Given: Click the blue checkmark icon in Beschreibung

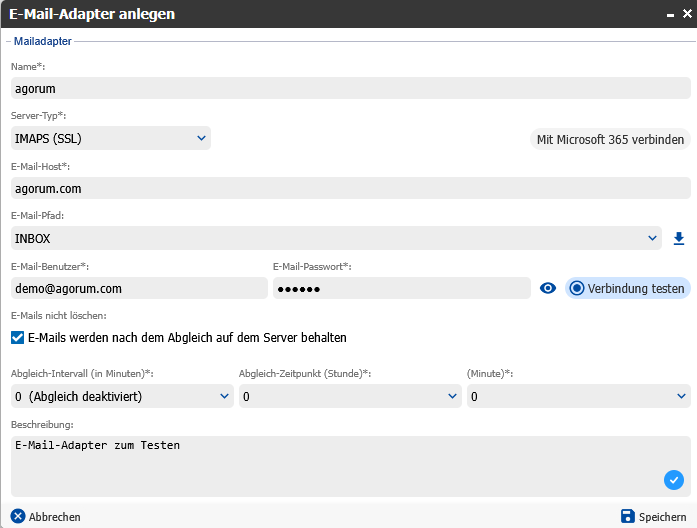Looking at the screenshot, I should click(673, 480).
